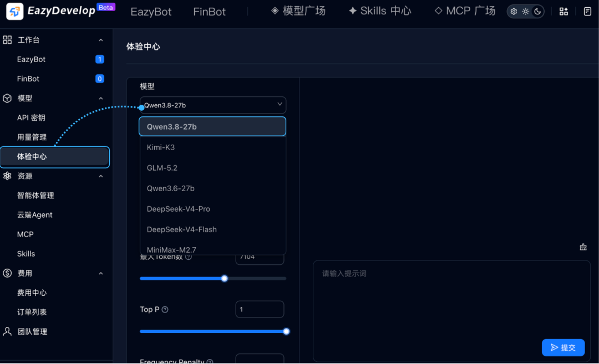This screenshot has width=599, height=364.
Task: Collapse the 资源 section chevron
Action: point(101,176)
